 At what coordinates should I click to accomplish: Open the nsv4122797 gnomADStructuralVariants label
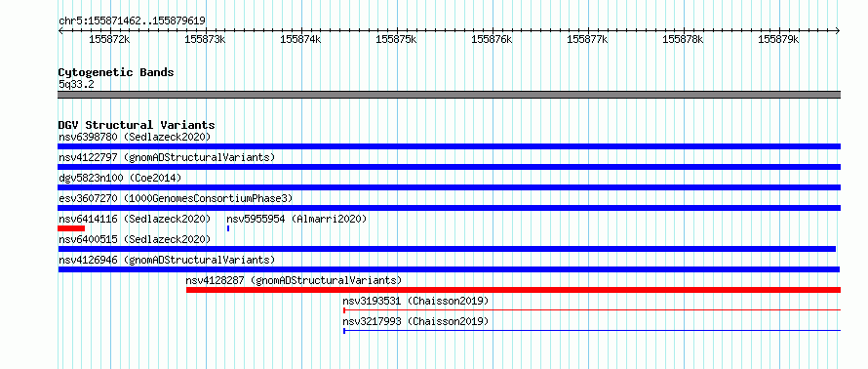[x=167, y=157]
